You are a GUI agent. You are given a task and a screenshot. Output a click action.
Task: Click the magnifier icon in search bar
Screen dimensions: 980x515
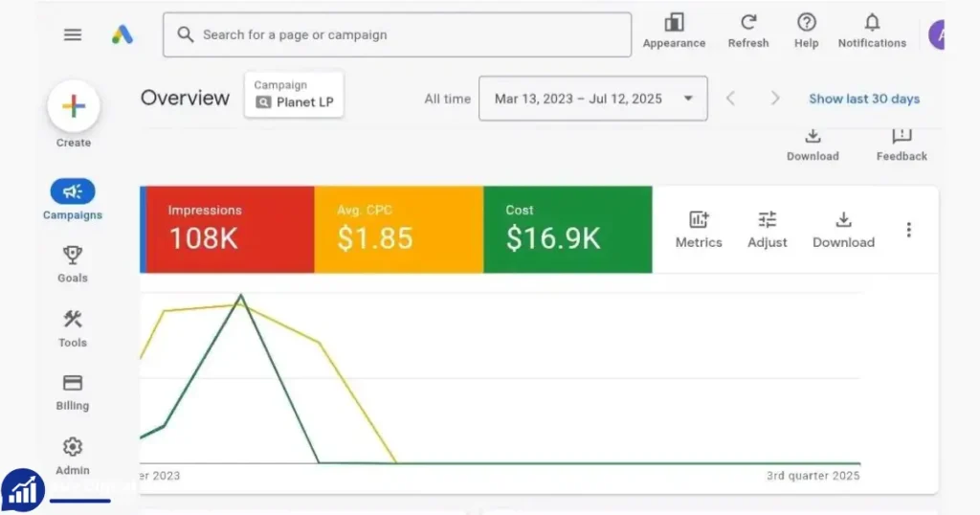pos(185,34)
